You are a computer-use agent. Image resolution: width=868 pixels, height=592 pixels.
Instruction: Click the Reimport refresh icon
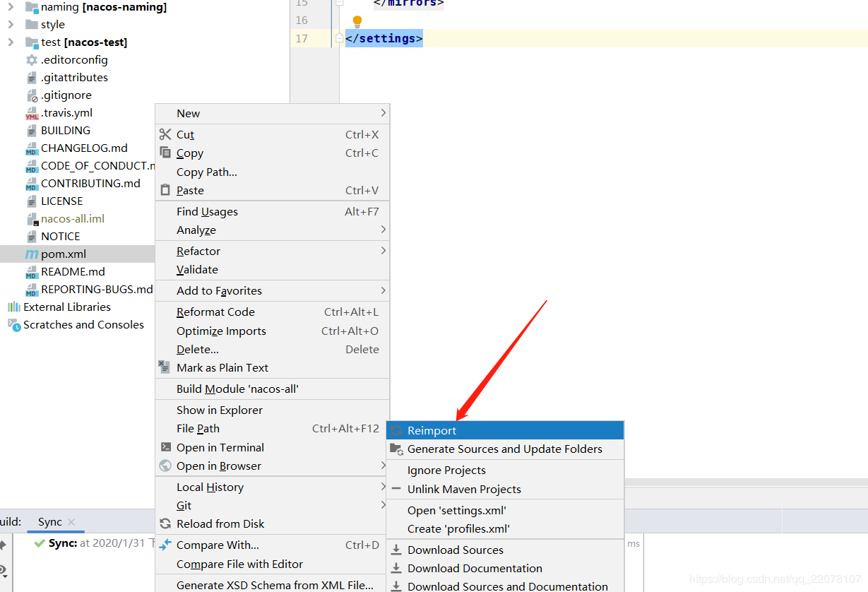click(396, 430)
